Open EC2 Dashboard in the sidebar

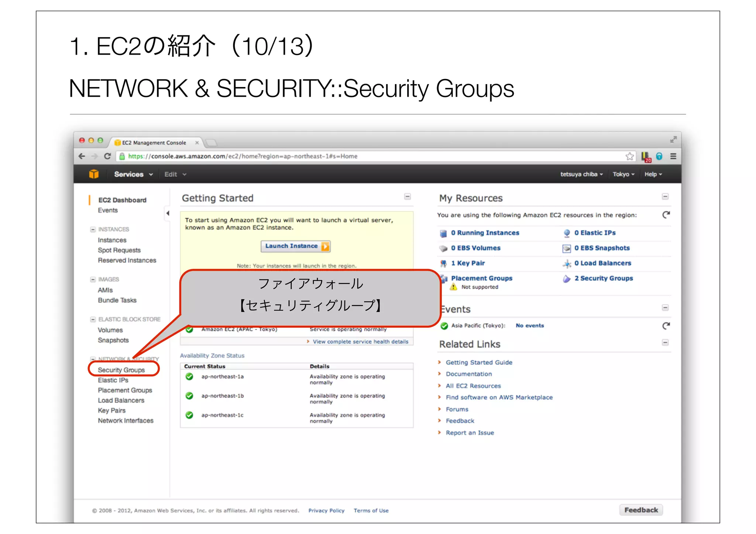122,200
